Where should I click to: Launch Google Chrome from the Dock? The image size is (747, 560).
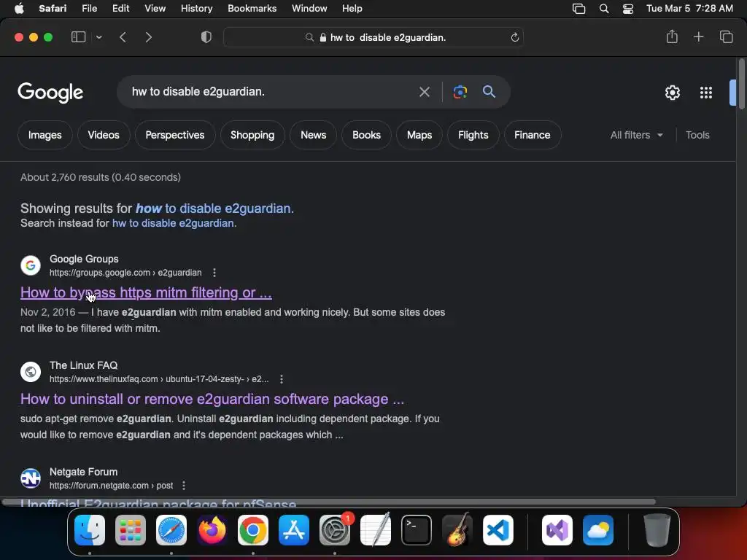point(253,530)
